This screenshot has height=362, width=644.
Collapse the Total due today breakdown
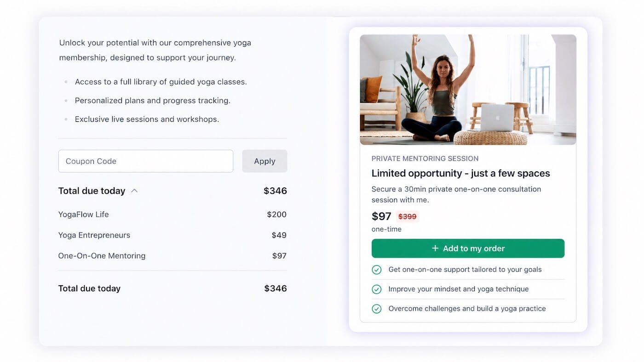(134, 191)
